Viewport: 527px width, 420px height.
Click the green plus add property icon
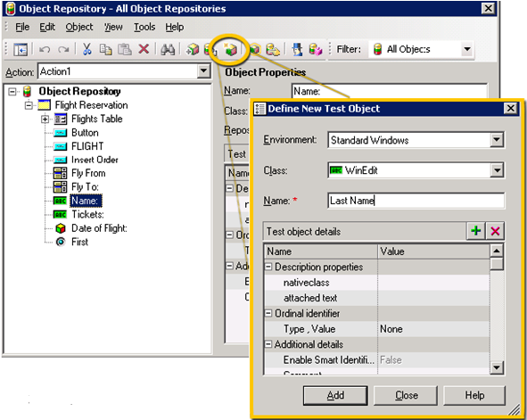476,231
